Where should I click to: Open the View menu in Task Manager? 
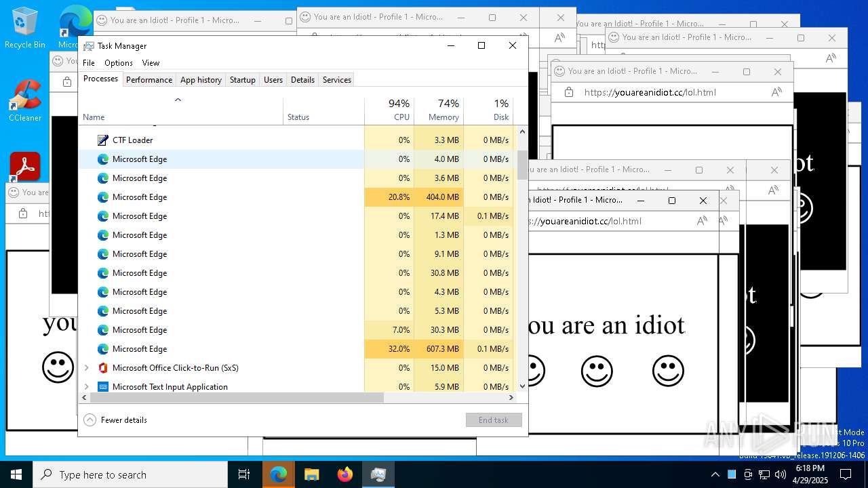click(151, 62)
